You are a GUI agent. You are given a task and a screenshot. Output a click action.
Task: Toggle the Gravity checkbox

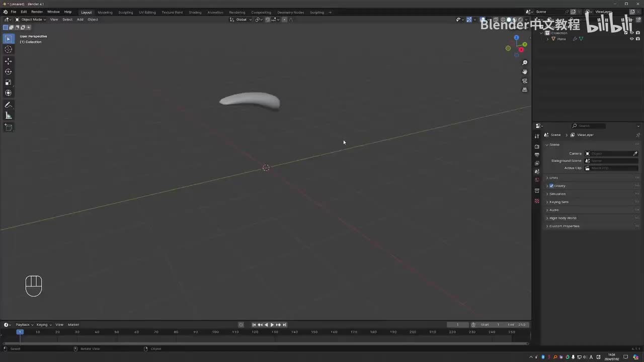point(551,186)
